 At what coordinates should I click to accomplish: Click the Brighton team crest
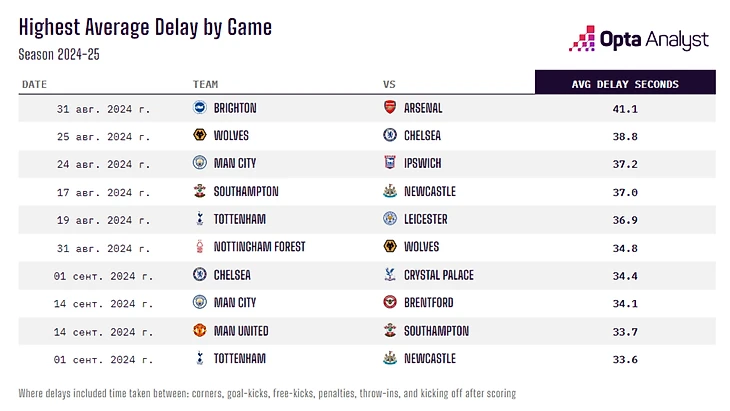199,108
